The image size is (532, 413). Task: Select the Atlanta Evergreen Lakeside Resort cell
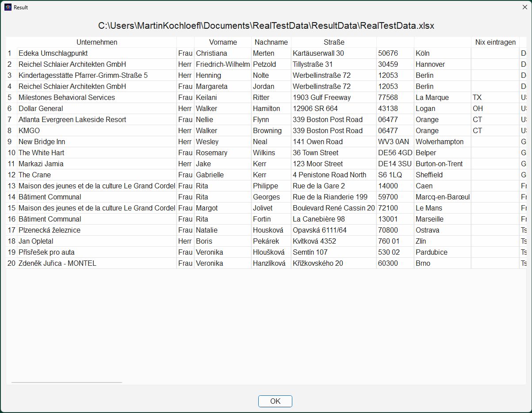[97, 119]
